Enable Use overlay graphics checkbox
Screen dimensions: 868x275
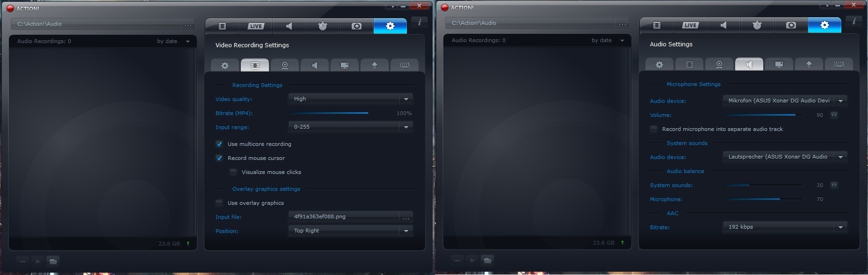(219, 203)
